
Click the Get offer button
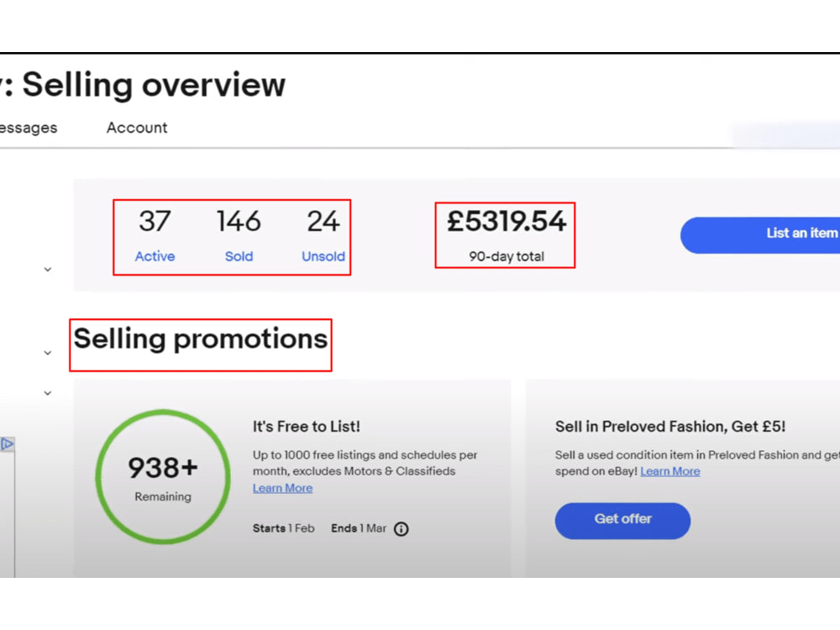coord(622,520)
